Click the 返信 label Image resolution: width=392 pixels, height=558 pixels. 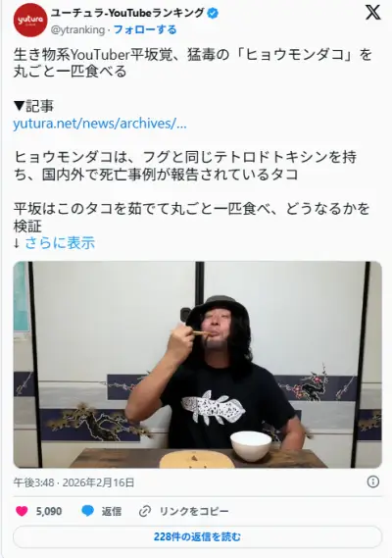point(112,511)
